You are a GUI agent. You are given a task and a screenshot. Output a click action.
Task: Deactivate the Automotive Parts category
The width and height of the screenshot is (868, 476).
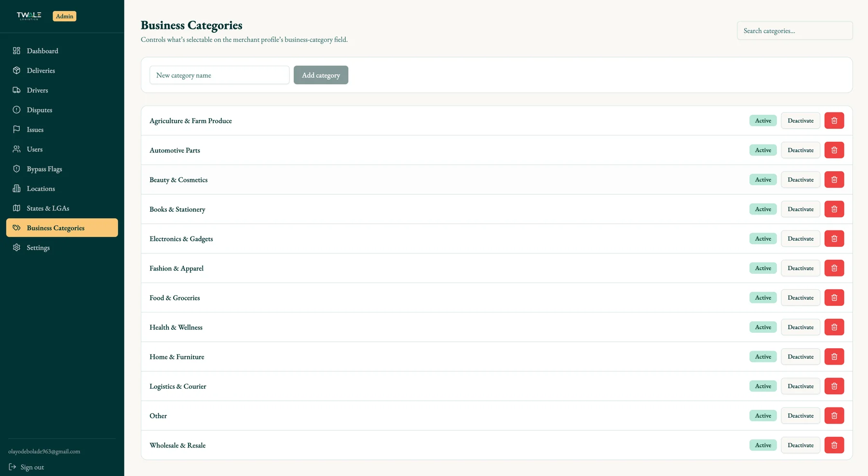coord(800,150)
